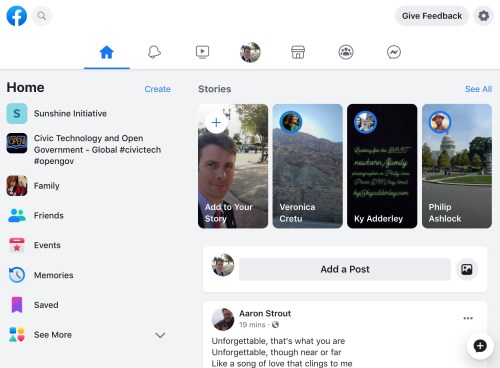Open the Notifications bell tab
This screenshot has width=500, height=368.
click(154, 52)
